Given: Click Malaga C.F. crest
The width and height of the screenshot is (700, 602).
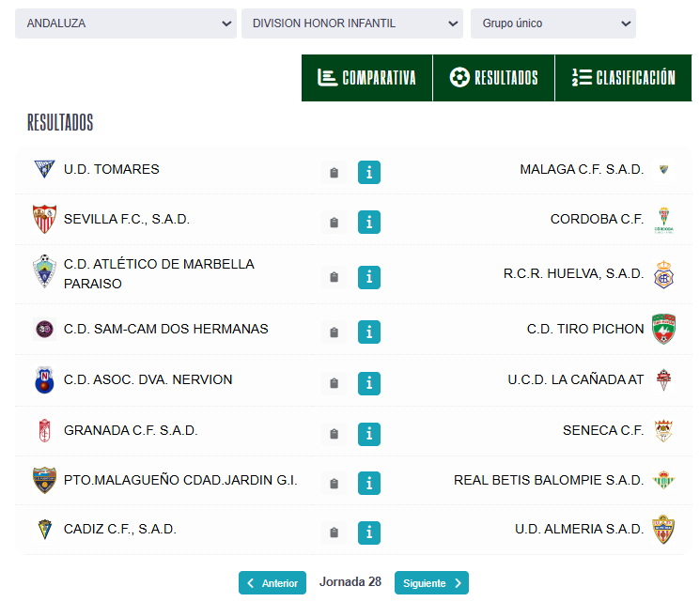Looking at the screenshot, I should (664, 169).
